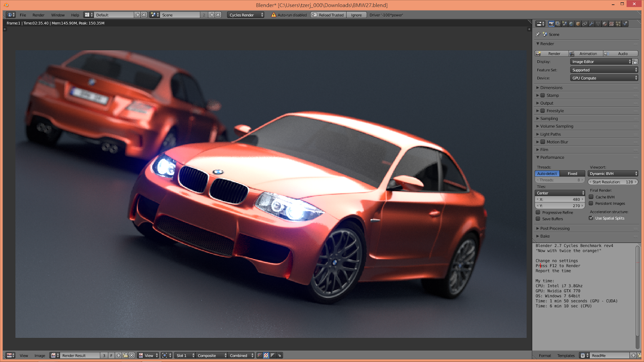The width and height of the screenshot is (644, 362).
Task: Enable the Stamp checkbox
Action: coord(543,96)
